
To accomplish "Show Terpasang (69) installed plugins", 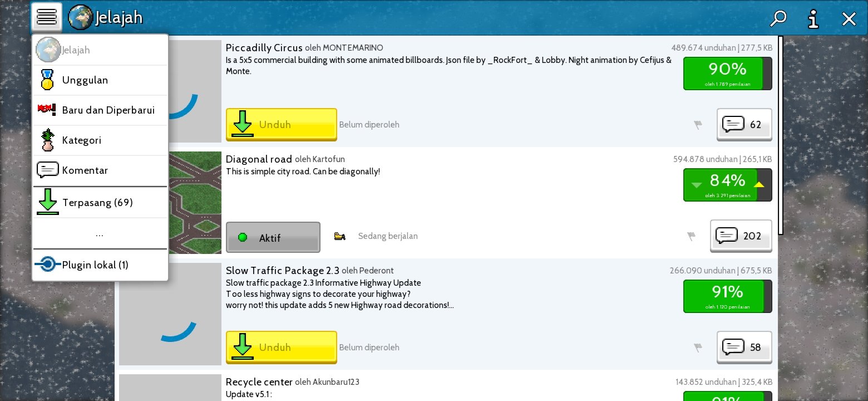I will tap(100, 203).
